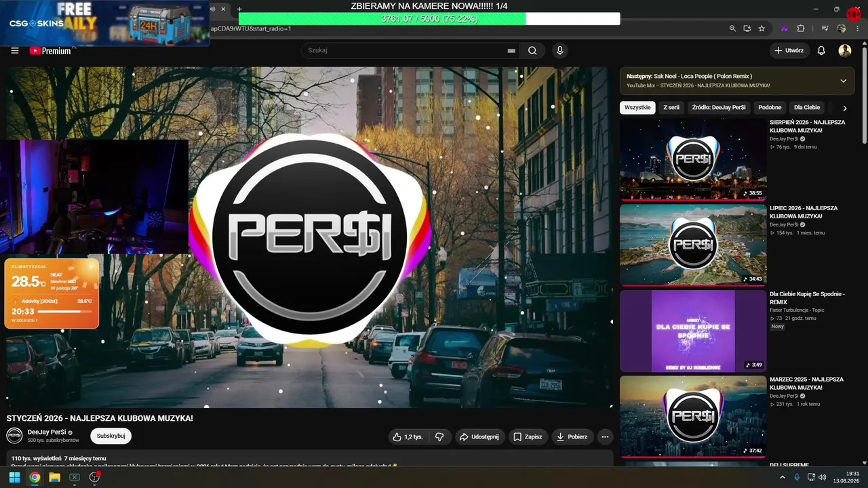Bookmark this page with the star
Image resolution: width=868 pixels, height=488 pixels.
pos(762,28)
